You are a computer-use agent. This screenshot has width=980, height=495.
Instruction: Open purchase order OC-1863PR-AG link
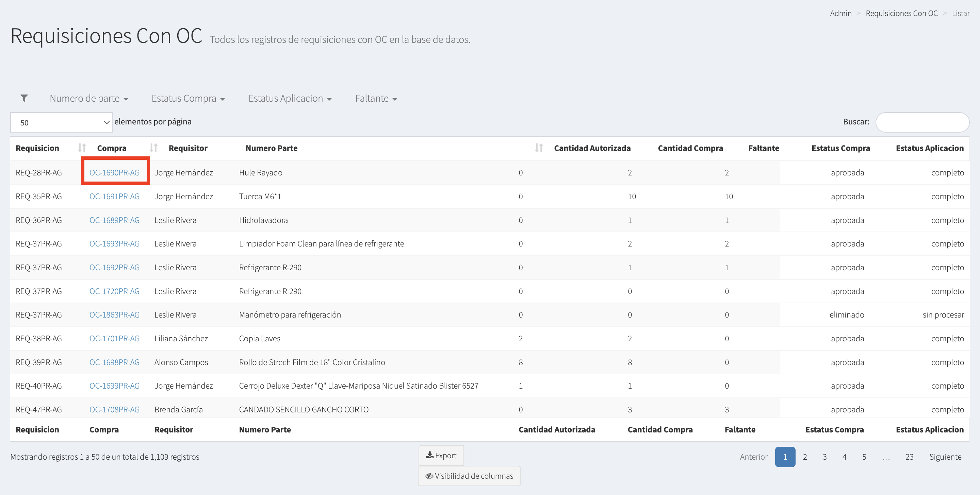click(114, 315)
